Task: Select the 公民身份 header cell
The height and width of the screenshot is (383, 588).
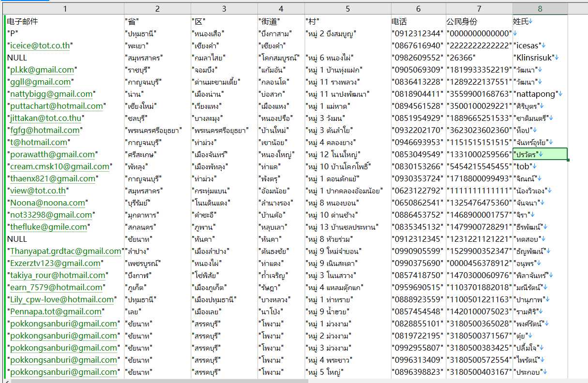Action: pyautogui.click(x=479, y=21)
